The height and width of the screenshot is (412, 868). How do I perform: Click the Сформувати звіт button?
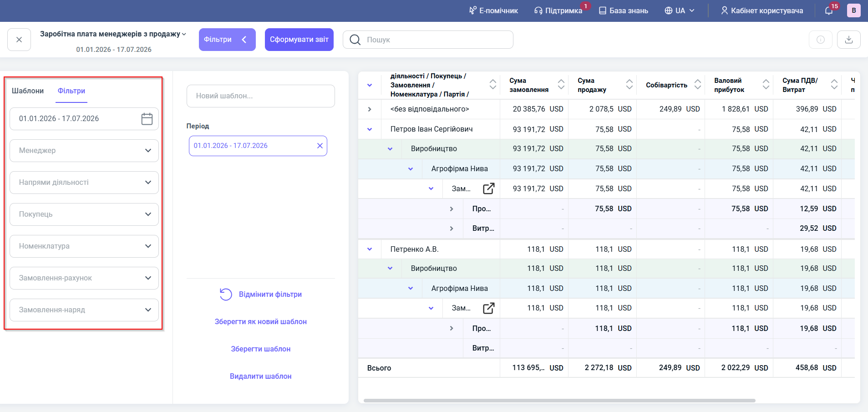click(299, 40)
